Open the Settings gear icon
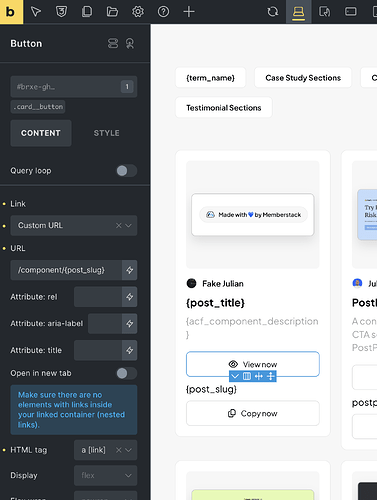Screen dimensions: 377x500 click(138, 12)
